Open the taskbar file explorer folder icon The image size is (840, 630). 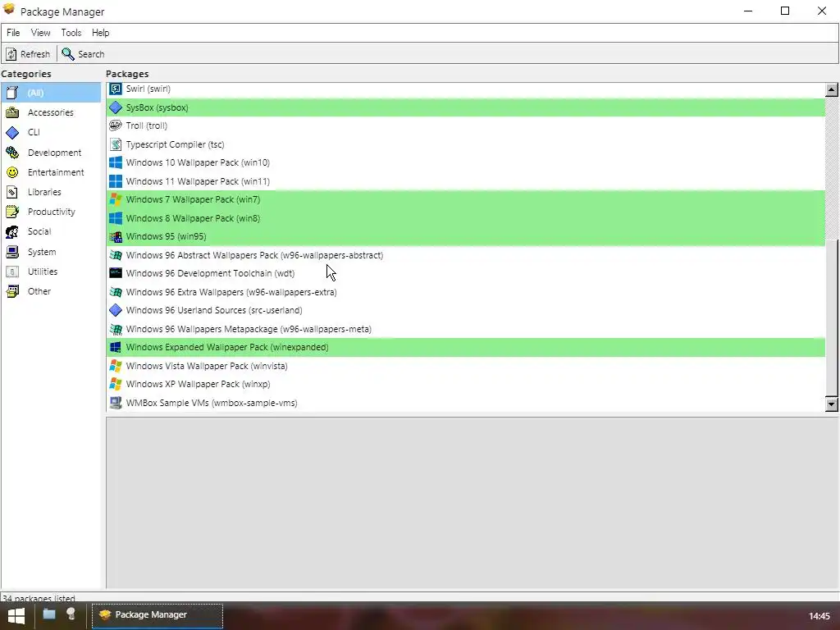point(48,614)
